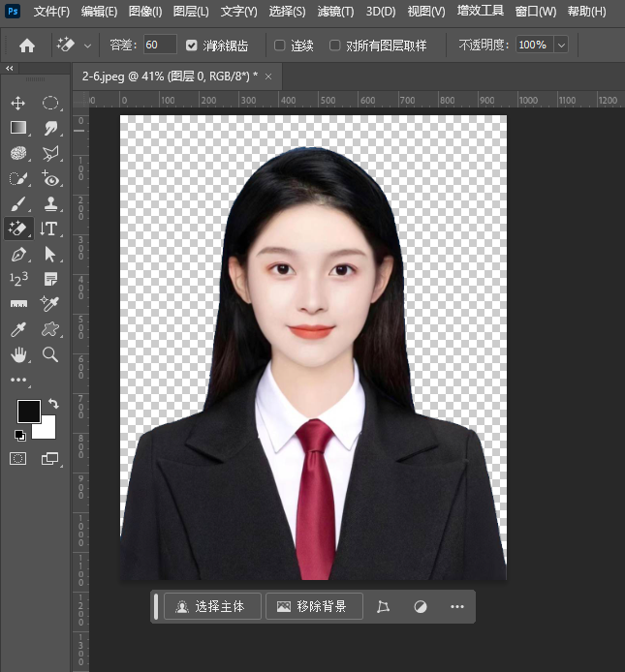
Task: Open the Edit Toolbar three-dots menu
Action: pyautogui.click(x=18, y=380)
